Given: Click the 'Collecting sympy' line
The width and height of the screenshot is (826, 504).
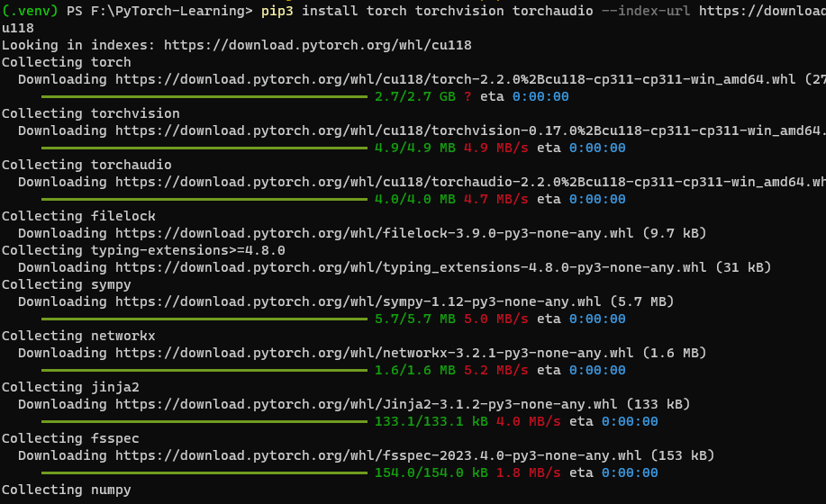Looking at the screenshot, I should click(x=67, y=284).
